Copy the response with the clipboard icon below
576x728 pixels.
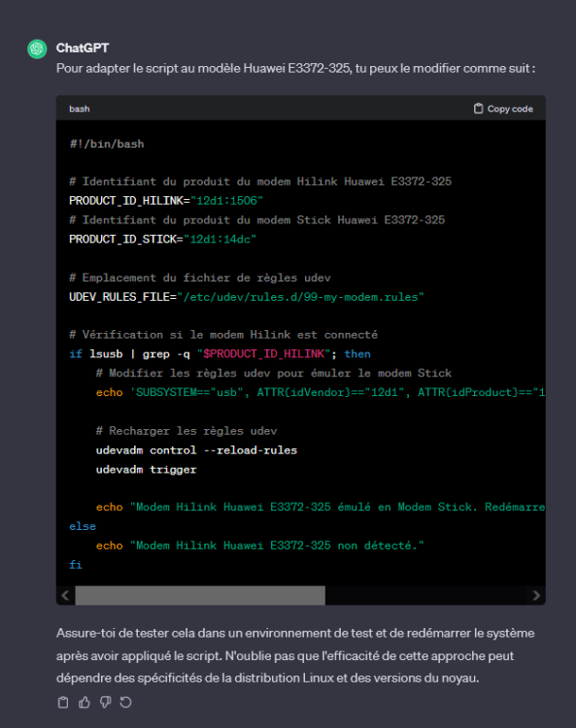[63, 702]
